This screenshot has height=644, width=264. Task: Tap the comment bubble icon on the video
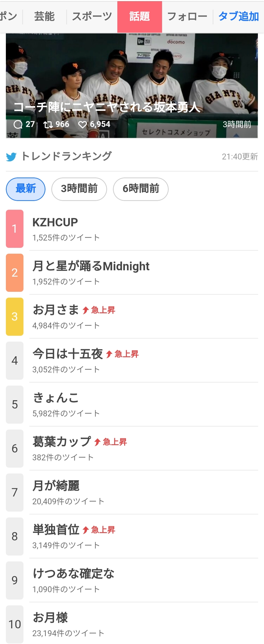pos(18,124)
